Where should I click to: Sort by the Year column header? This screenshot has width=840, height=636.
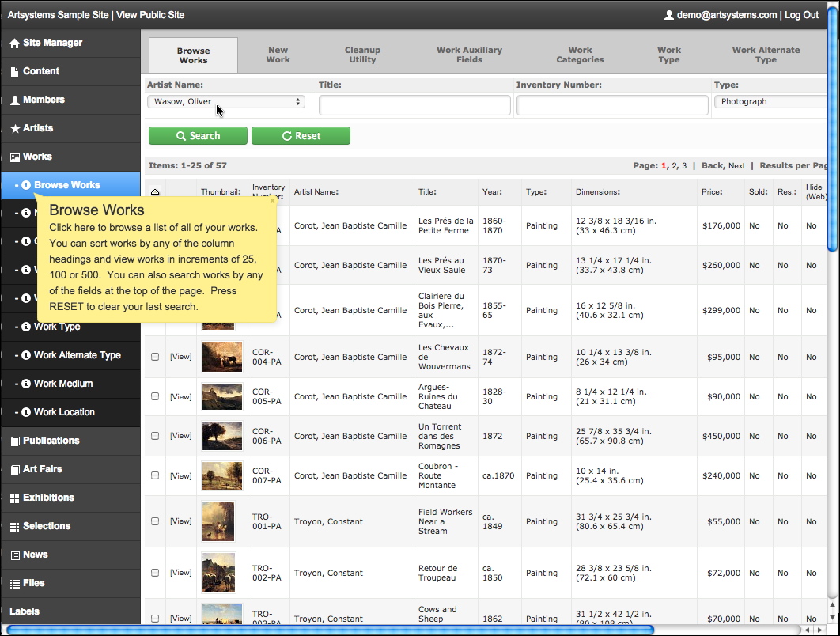(492, 191)
